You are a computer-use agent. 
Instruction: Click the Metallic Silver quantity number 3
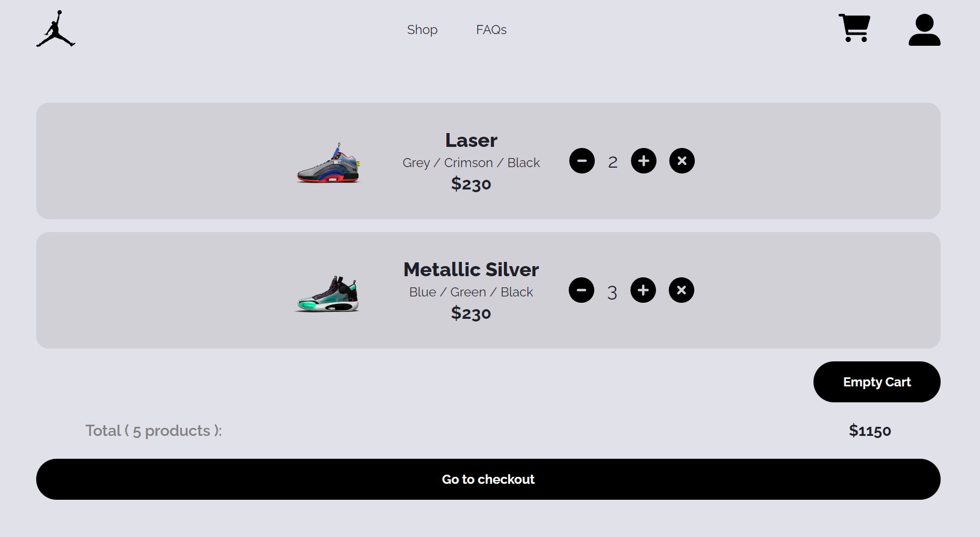click(612, 292)
